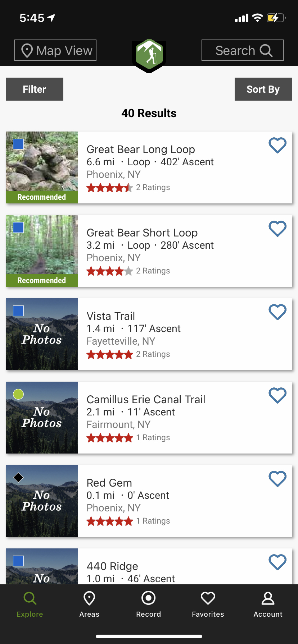Select the Explore tab
This screenshot has height=644, width=298.
pyautogui.click(x=30, y=604)
